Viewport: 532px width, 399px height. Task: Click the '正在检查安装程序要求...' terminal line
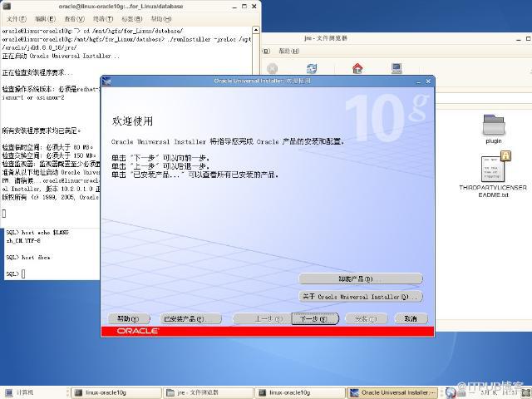(x=37, y=72)
